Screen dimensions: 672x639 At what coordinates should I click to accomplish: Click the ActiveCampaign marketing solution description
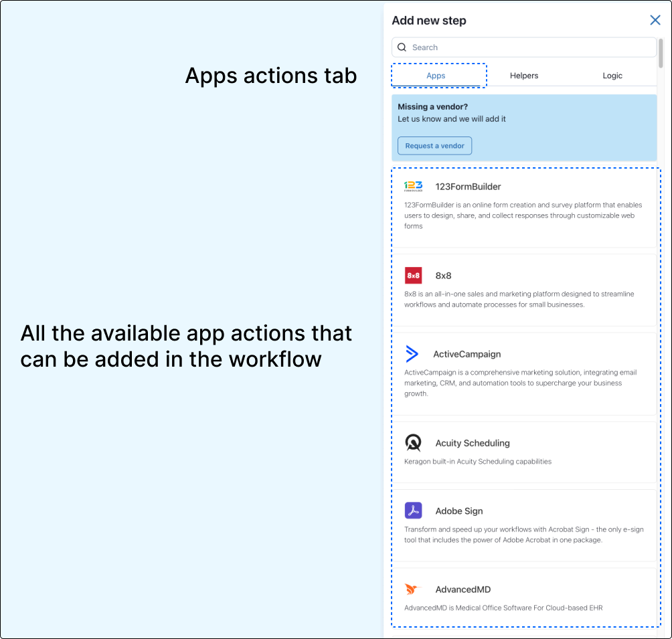[x=520, y=383]
